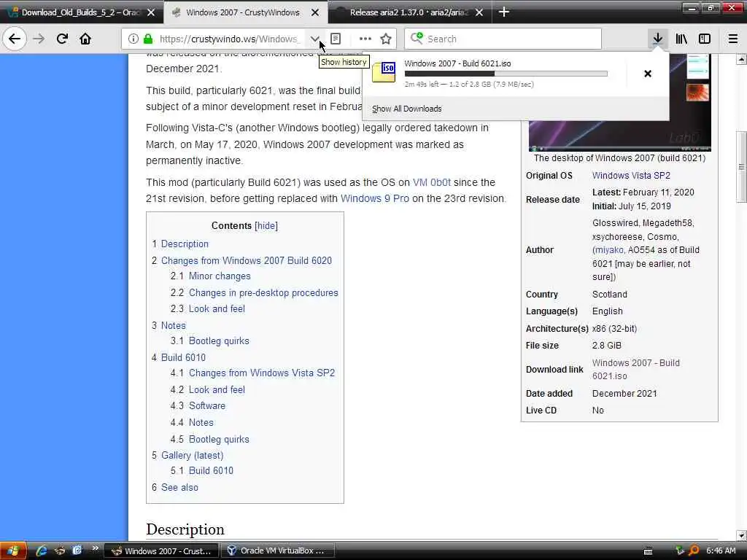
Task: Go to Gallery (latest) section
Action: pyautogui.click(x=192, y=455)
